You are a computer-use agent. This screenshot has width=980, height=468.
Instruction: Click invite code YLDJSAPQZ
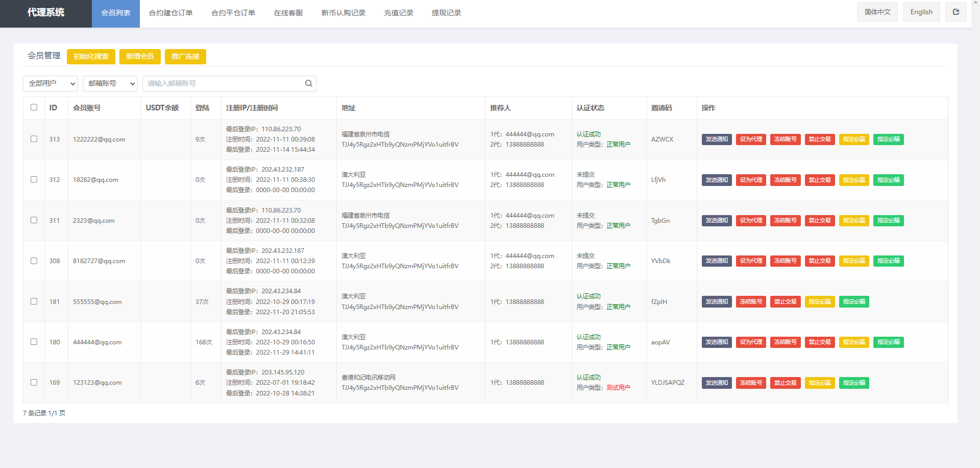(668, 382)
